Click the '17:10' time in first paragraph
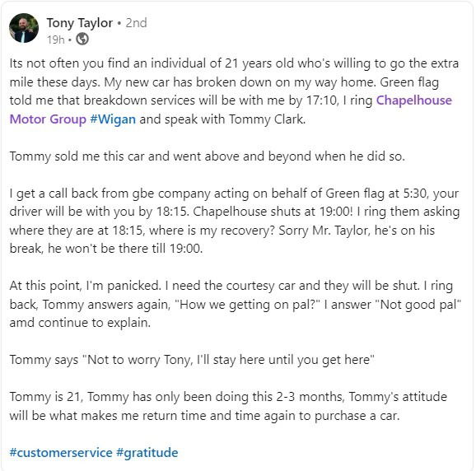Screen dimensions: 476x471 (321, 100)
